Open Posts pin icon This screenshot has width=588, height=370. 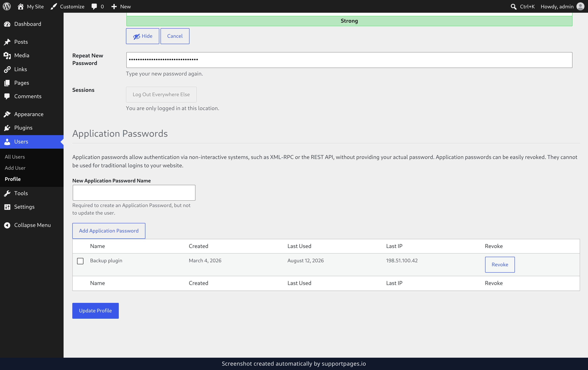point(7,42)
